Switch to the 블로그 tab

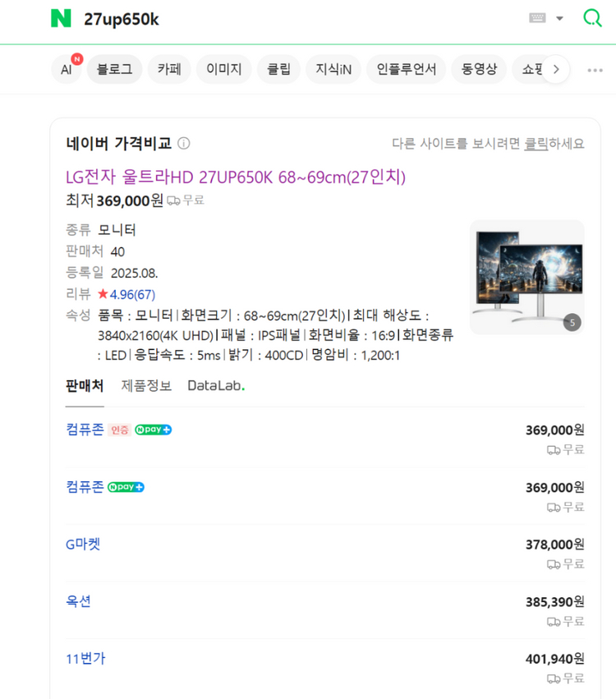(x=114, y=69)
